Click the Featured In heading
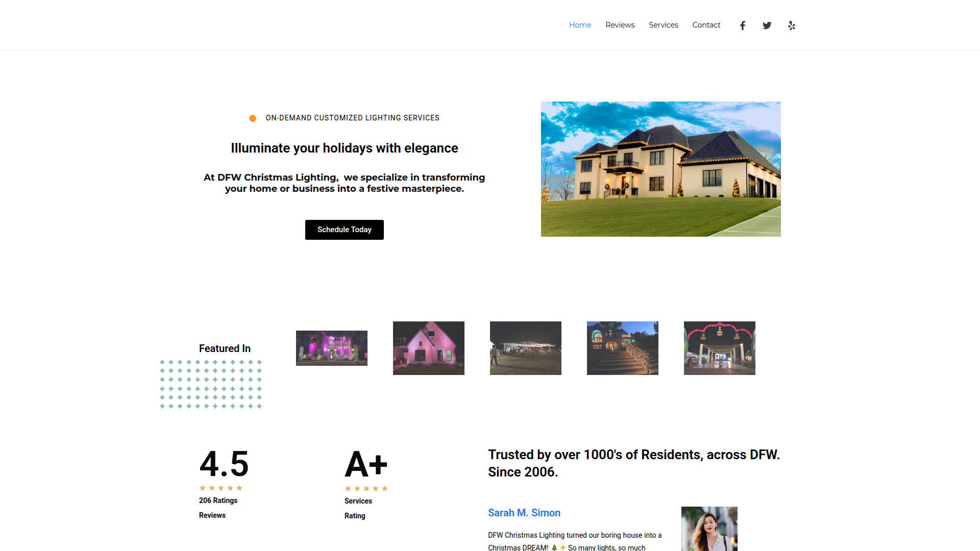Viewport: 980px width, 551px height. tap(225, 348)
